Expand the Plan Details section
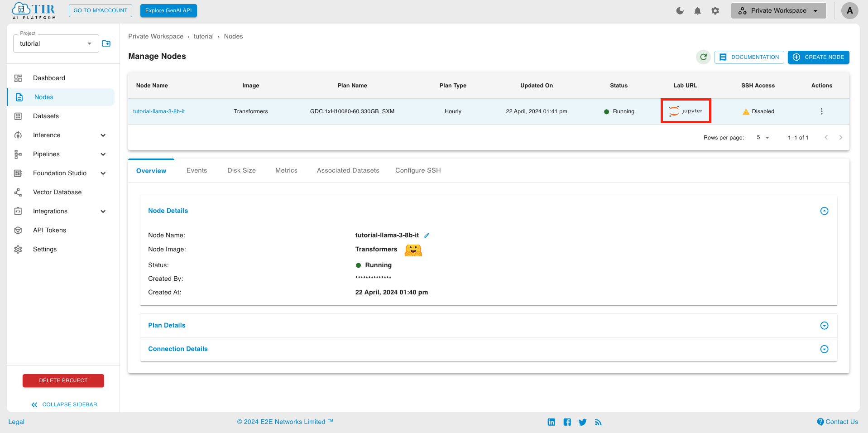 (x=824, y=326)
